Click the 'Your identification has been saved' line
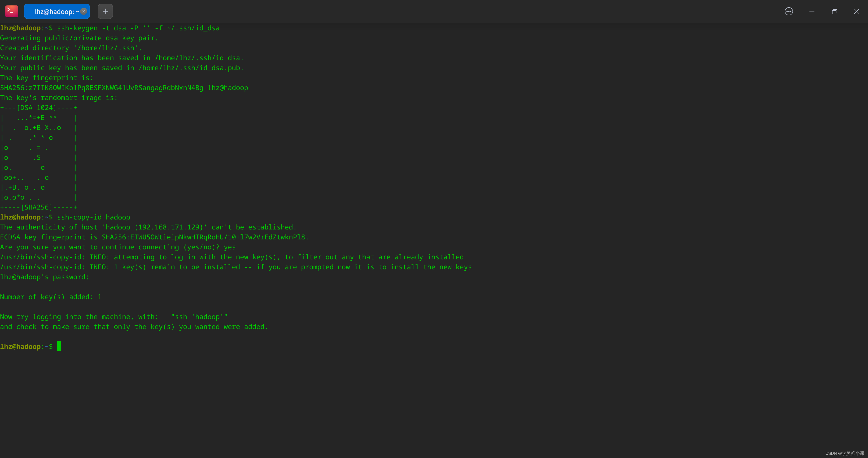Viewport: 868px width, 458px height. (x=122, y=58)
